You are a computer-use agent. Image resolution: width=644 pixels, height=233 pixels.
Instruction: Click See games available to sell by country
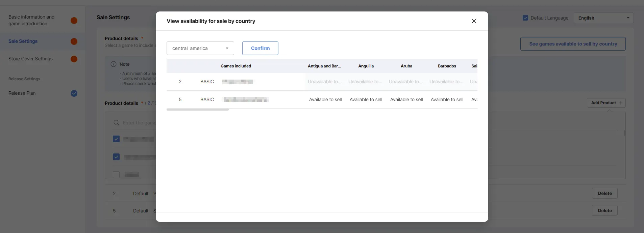click(x=573, y=44)
